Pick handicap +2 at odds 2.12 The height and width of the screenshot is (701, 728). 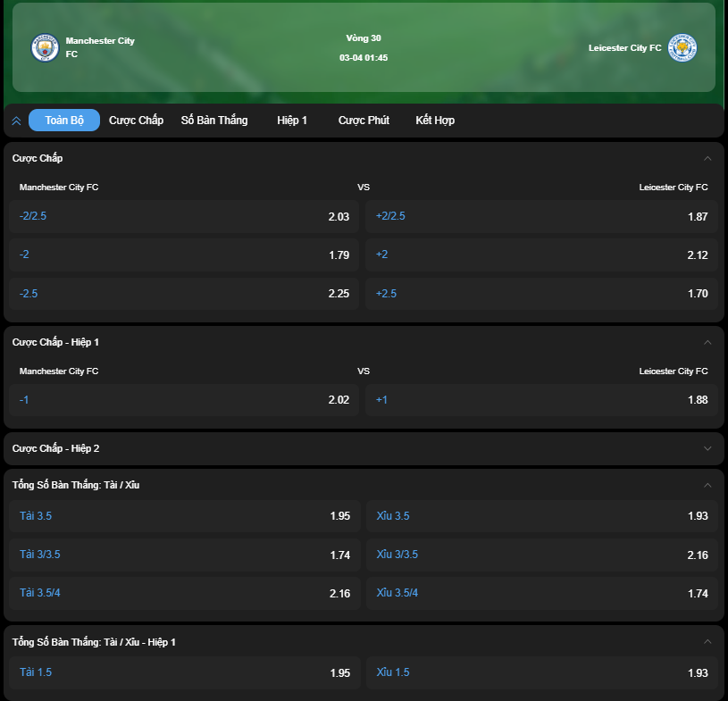[x=541, y=255]
